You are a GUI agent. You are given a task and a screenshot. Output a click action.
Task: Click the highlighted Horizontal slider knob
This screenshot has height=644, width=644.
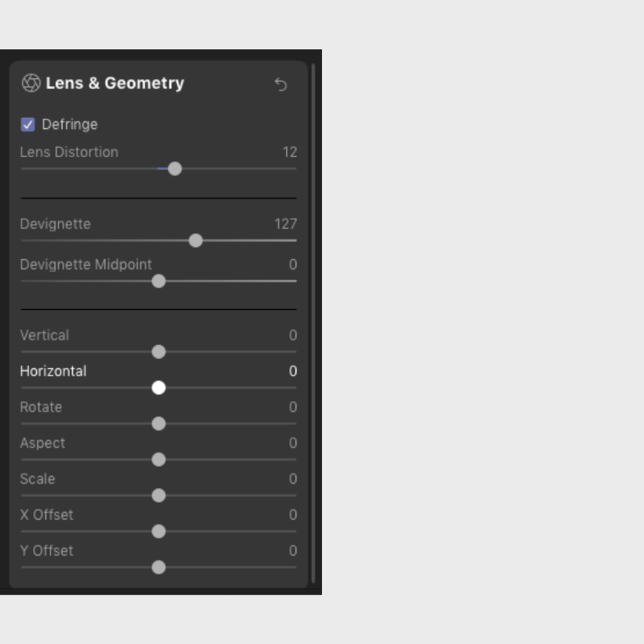click(x=159, y=388)
